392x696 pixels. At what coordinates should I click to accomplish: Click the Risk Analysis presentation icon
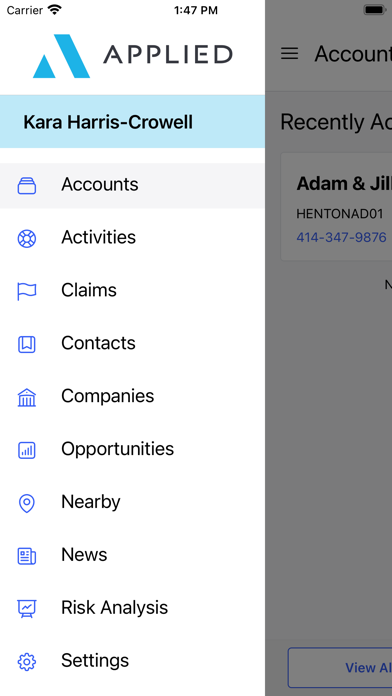tap(27, 609)
